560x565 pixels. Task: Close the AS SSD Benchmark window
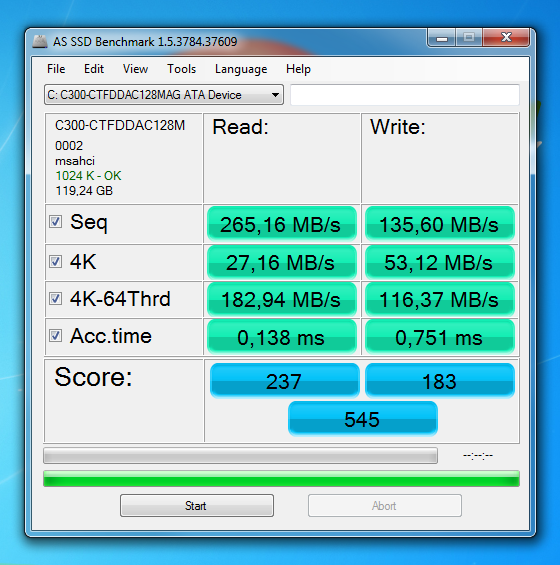tap(506, 37)
